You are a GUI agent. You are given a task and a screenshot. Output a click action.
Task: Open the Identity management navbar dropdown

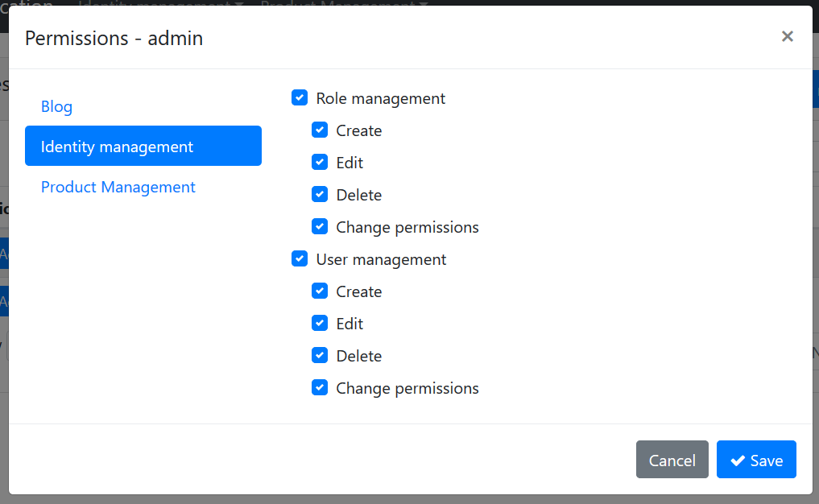(x=161, y=3)
